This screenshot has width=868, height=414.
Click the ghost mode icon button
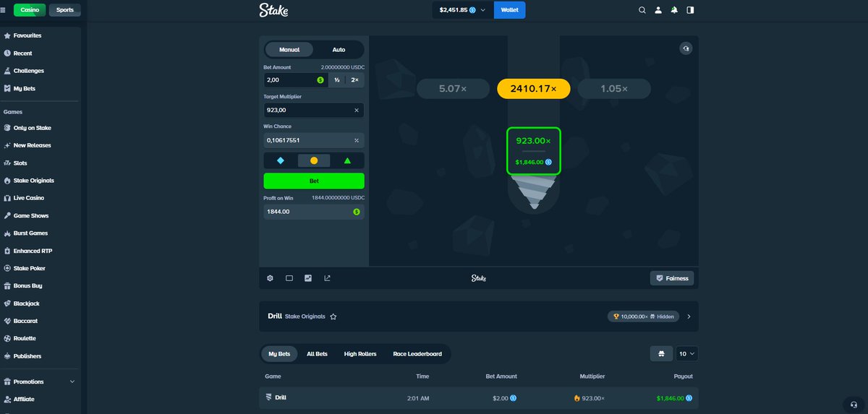660,354
